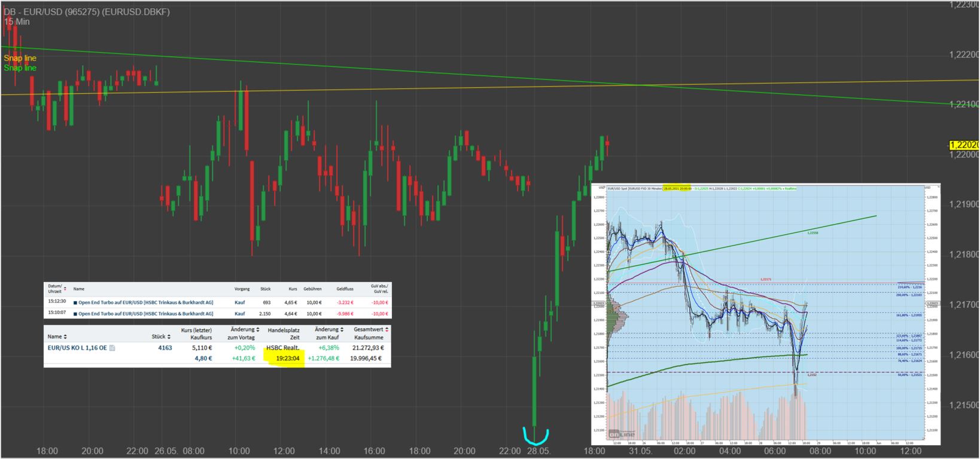The width and height of the screenshot is (980, 459).
Task: Click the -9.986 € cash flow value
Action: [345, 314]
